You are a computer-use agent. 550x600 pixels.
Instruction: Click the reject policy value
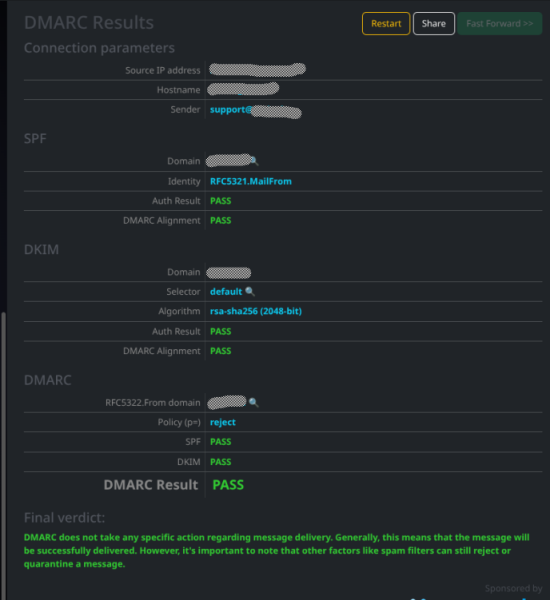tap(223, 422)
